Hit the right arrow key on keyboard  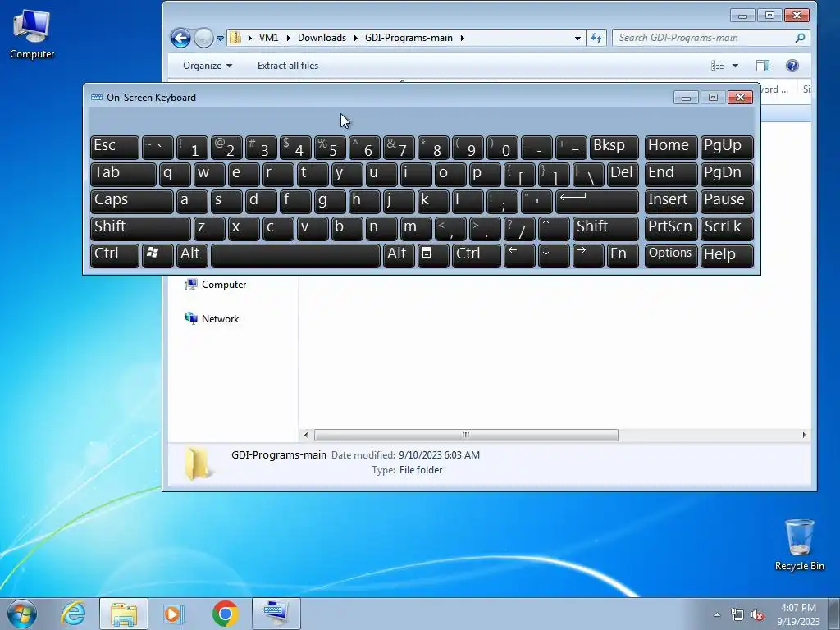tap(587, 255)
